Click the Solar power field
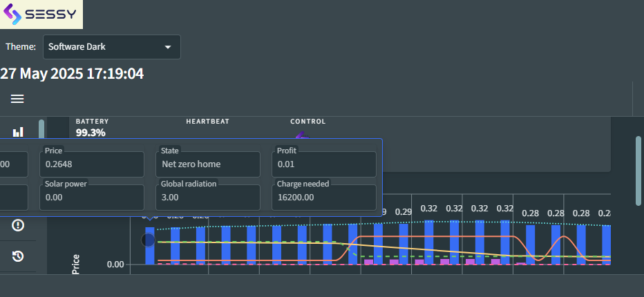This screenshot has height=297, width=644. click(x=92, y=198)
